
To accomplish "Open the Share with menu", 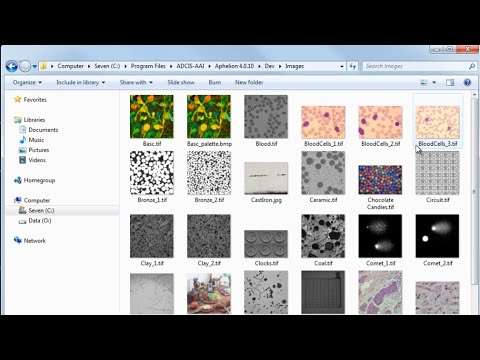I will click(x=136, y=82).
